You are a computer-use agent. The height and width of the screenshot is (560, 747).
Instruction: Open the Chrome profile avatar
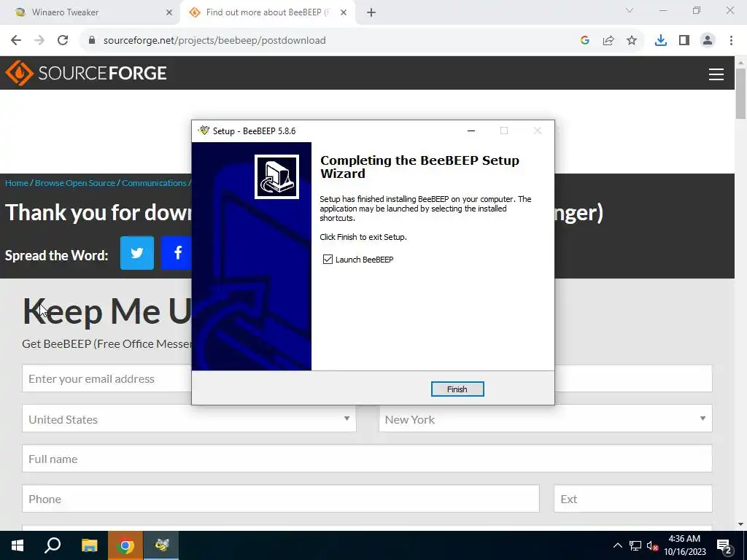[x=708, y=41]
